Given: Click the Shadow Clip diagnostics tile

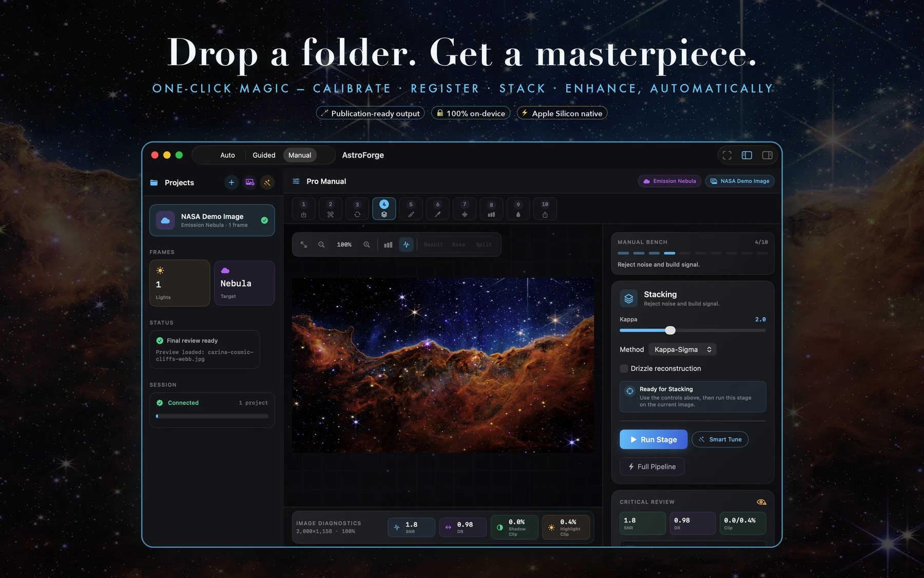Looking at the screenshot, I should tap(514, 527).
